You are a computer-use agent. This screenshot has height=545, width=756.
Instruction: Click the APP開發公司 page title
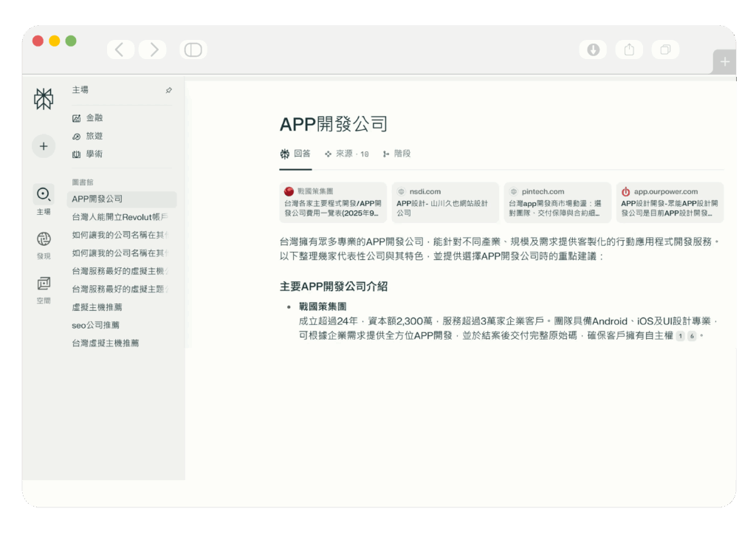point(334,124)
